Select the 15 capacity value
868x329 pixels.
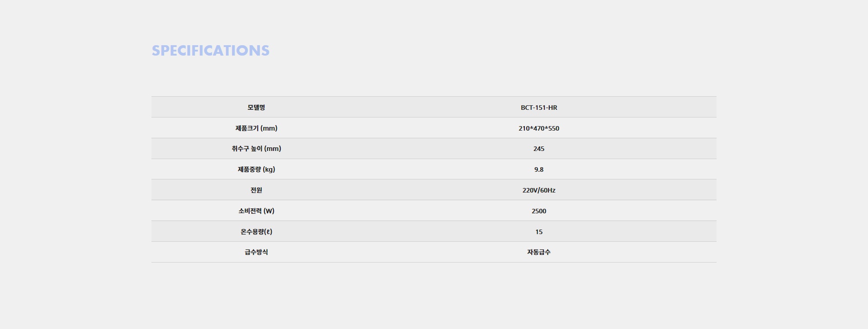tap(538, 232)
